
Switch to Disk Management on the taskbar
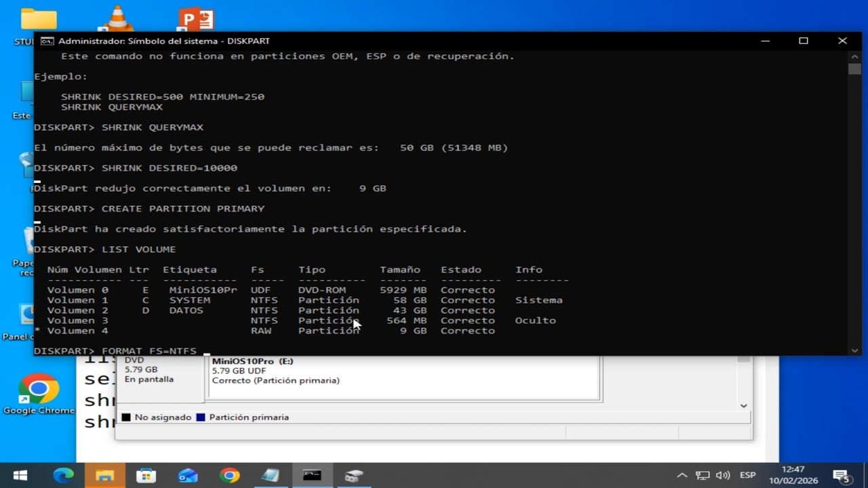coord(354,476)
